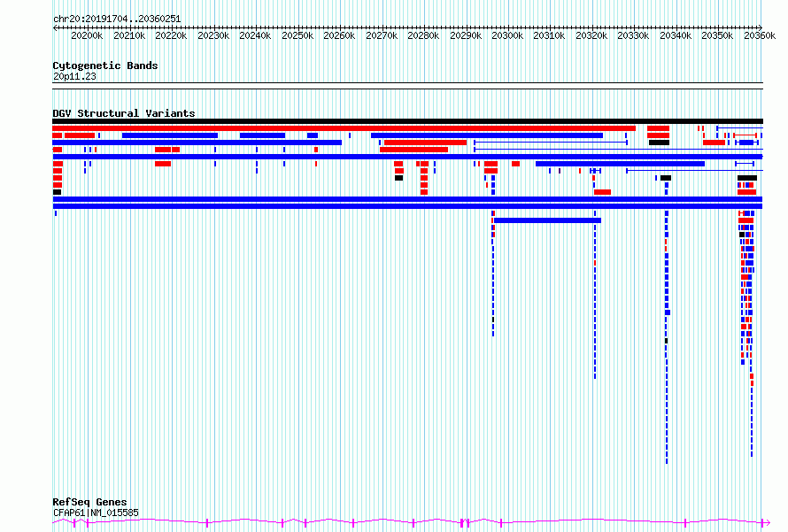Select the long red variant bar ending near 20330k
This screenshot has width=788, height=532.
tap(344, 128)
